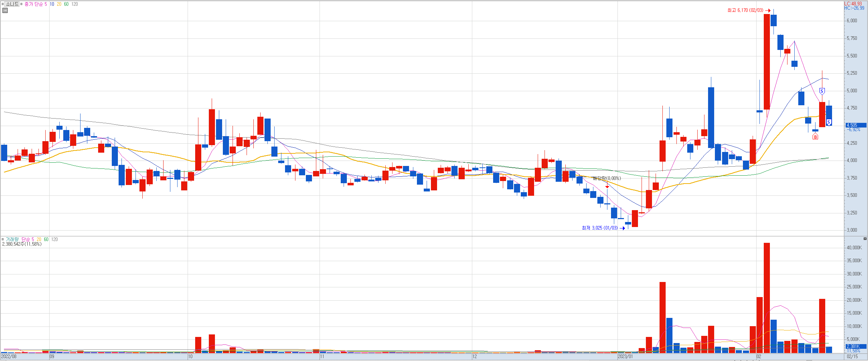Image resolution: width=868 pixels, height=361 pixels.
Task: Click the 배당락(0.00%) ex-dividend annotation
Action: point(607,178)
